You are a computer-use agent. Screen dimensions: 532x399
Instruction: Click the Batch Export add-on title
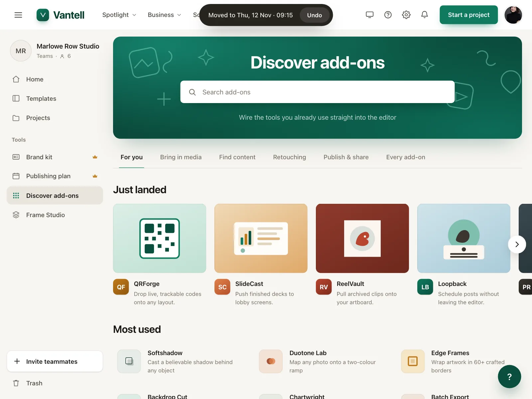tap(450, 397)
